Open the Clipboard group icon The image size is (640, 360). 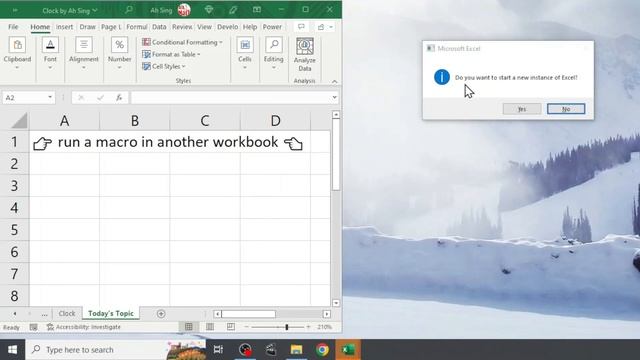tap(17, 45)
